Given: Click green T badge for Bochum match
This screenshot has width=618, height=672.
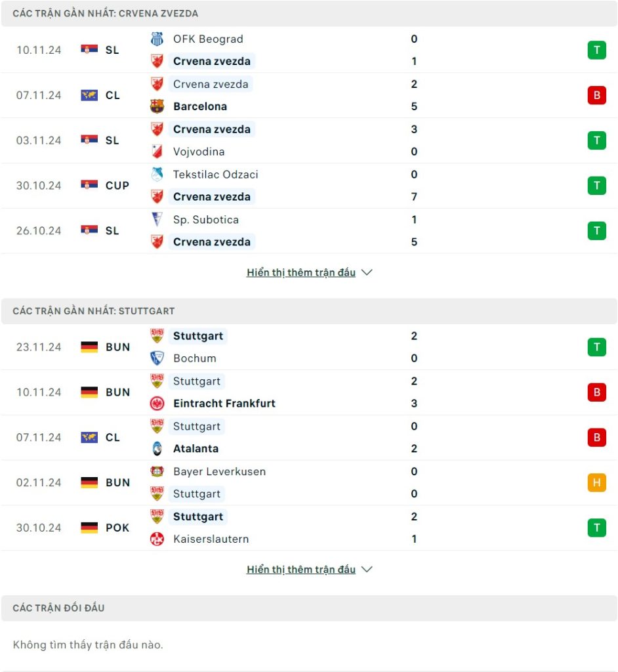Looking at the screenshot, I should pyautogui.click(x=596, y=347).
